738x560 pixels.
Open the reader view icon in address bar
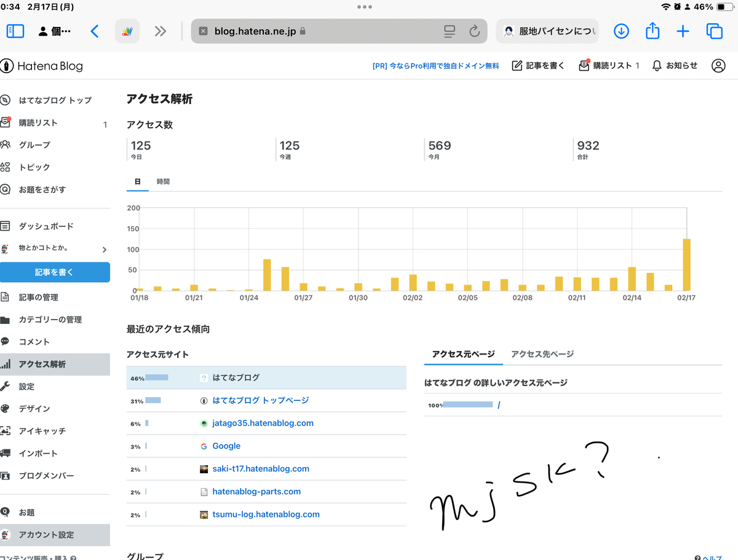point(450,31)
